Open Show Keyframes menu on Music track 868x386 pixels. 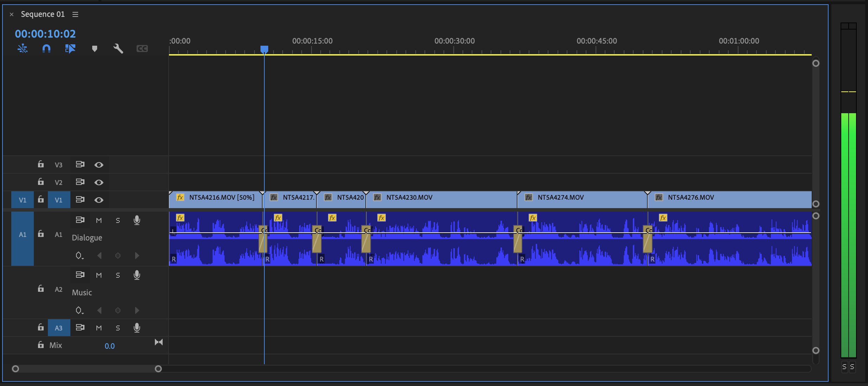tap(80, 310)
